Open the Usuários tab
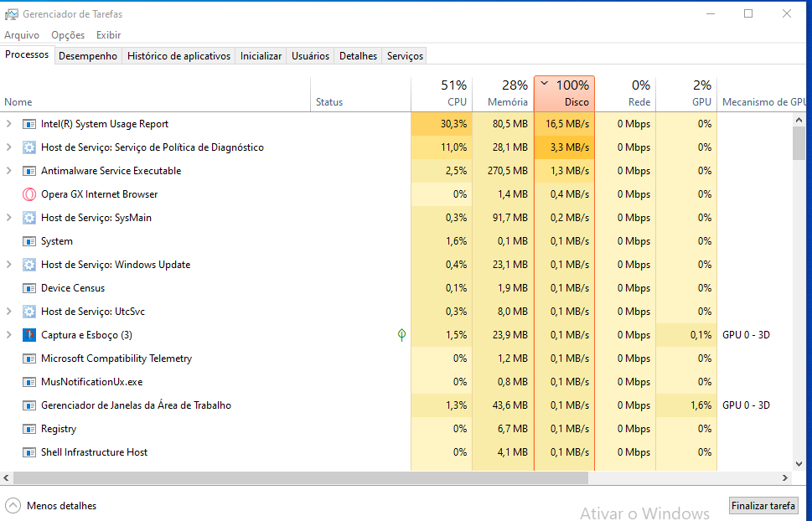The width and height of the screenshot is (812, 521). coord(310,56)
